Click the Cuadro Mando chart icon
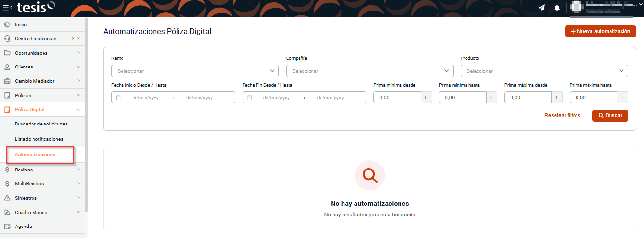The image size is (644, 238). 7,212
